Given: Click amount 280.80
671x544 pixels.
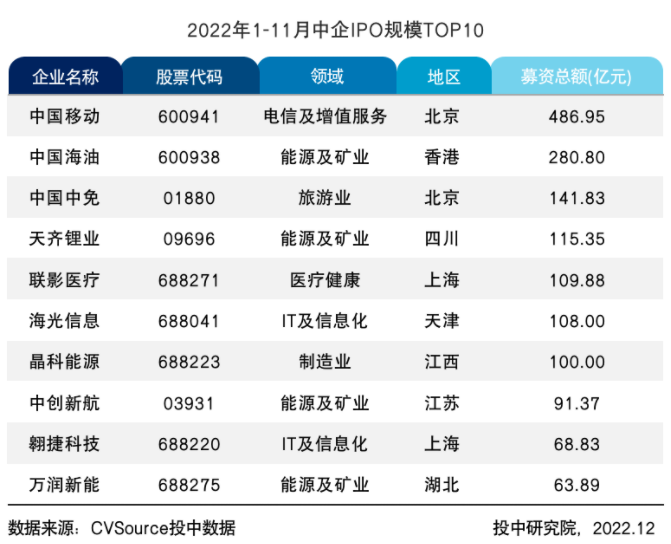Looking at the screenshot, I should click(577, 157).
